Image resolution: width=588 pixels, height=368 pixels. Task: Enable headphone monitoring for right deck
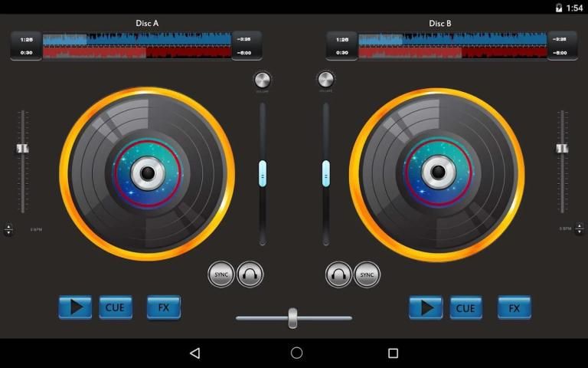[x=338, y=274]
